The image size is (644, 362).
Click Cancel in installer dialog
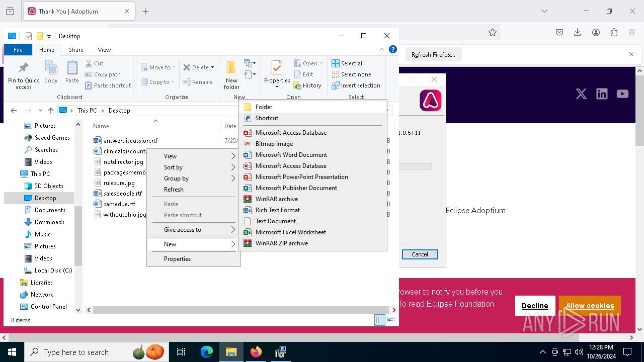[420, 254]
